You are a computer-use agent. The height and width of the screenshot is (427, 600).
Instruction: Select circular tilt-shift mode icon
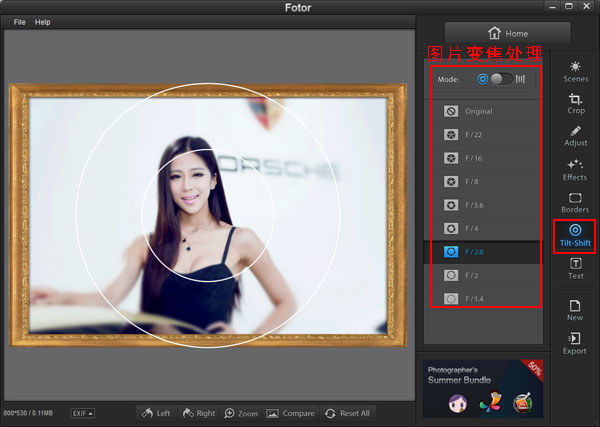(483, 79)
